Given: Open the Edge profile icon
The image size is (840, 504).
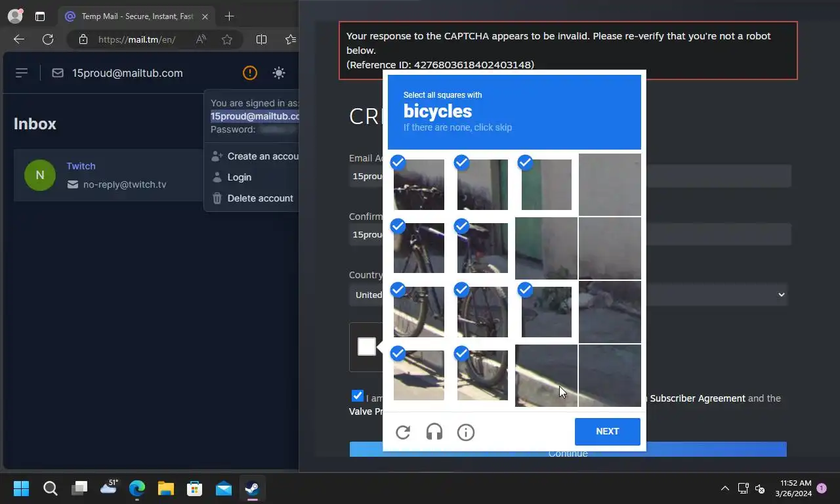Looking at the screenshot, I should coord(14,16).
